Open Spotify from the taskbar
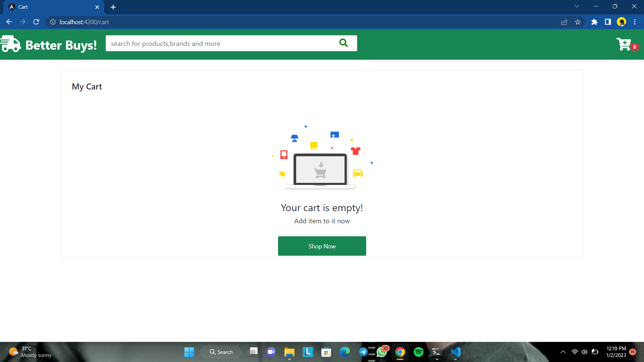This screenshot has height=362, width=644. (x=418, y=352)
